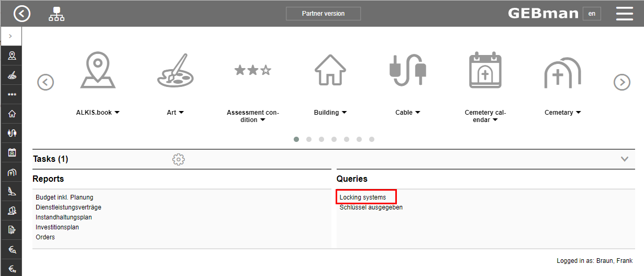The width and height of the screenshot is (644, 276).
Task: Run the Schlüssel ausgegeben query
Action: pos(371,207)
